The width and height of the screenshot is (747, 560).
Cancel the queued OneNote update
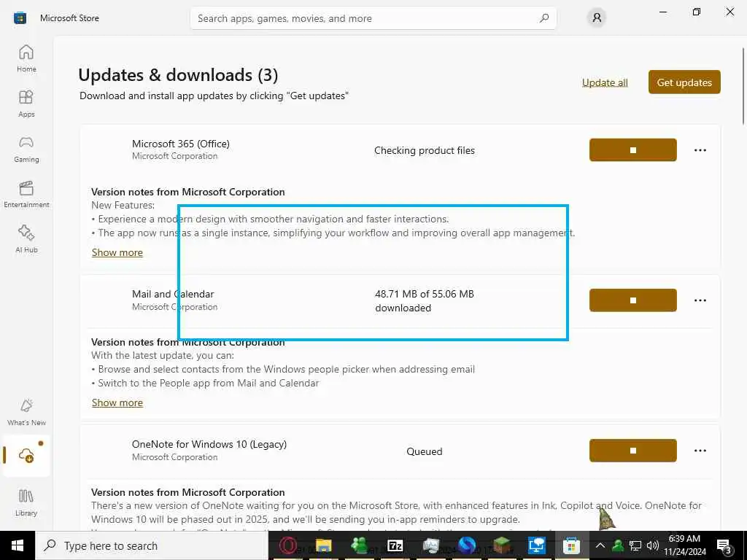632,451
